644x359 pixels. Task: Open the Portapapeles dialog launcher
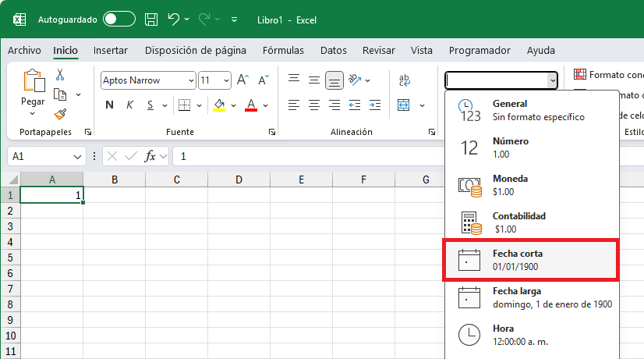coord(88,132)
